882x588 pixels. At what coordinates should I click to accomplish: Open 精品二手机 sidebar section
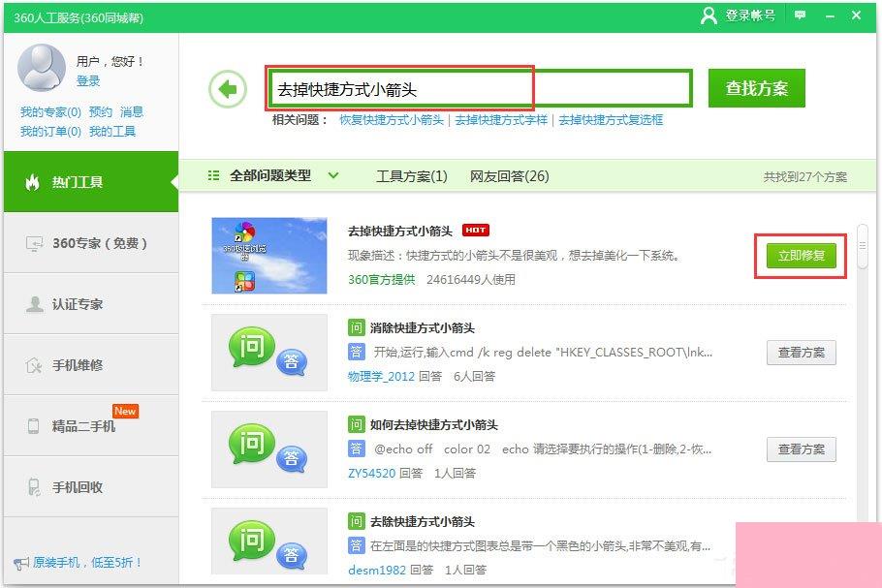pos(91,426)
